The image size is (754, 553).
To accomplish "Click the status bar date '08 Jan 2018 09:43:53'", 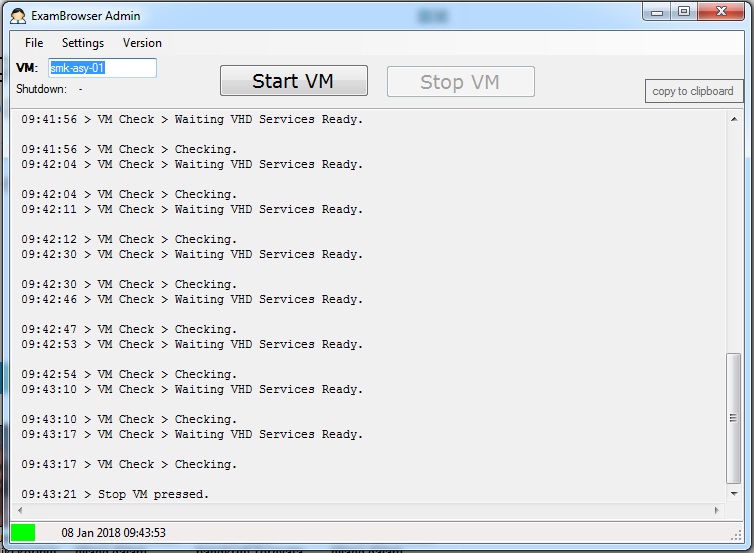I will point(113,533).
